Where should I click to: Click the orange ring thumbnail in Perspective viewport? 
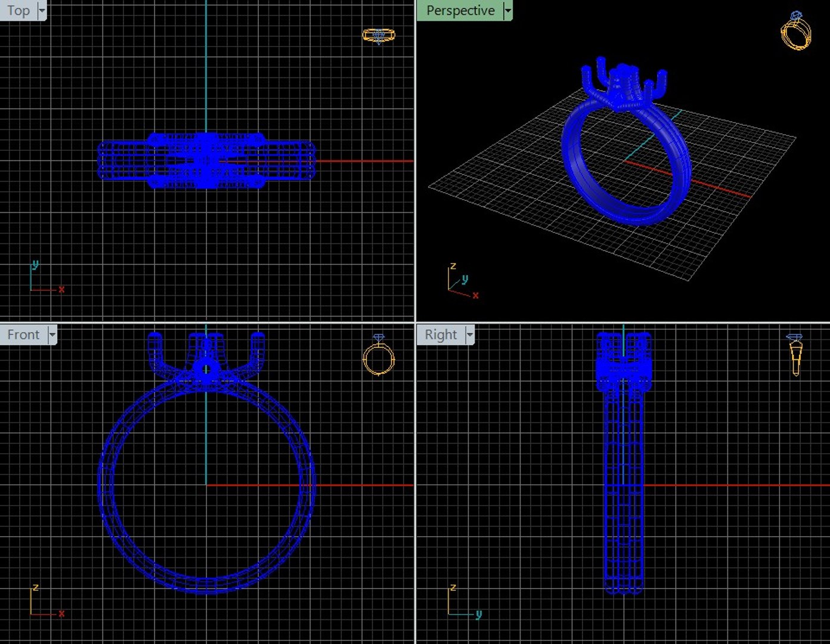point(796,31)
